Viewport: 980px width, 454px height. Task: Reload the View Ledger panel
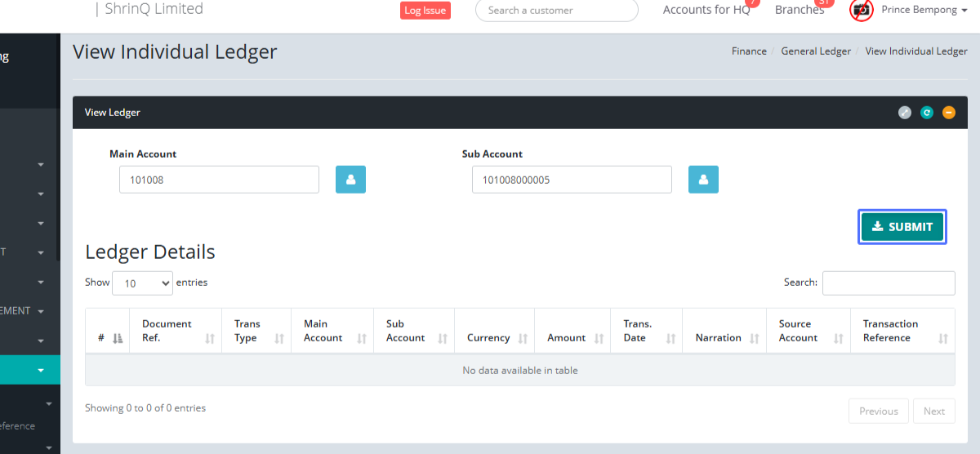tap(927, 113)
